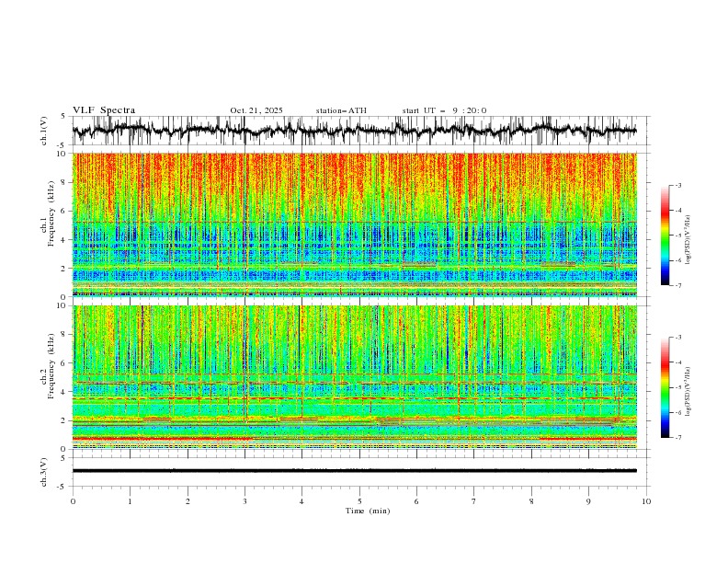The image size is (728, 563).
Task: Click time axis tick label "9"
Action: point(588,501)
